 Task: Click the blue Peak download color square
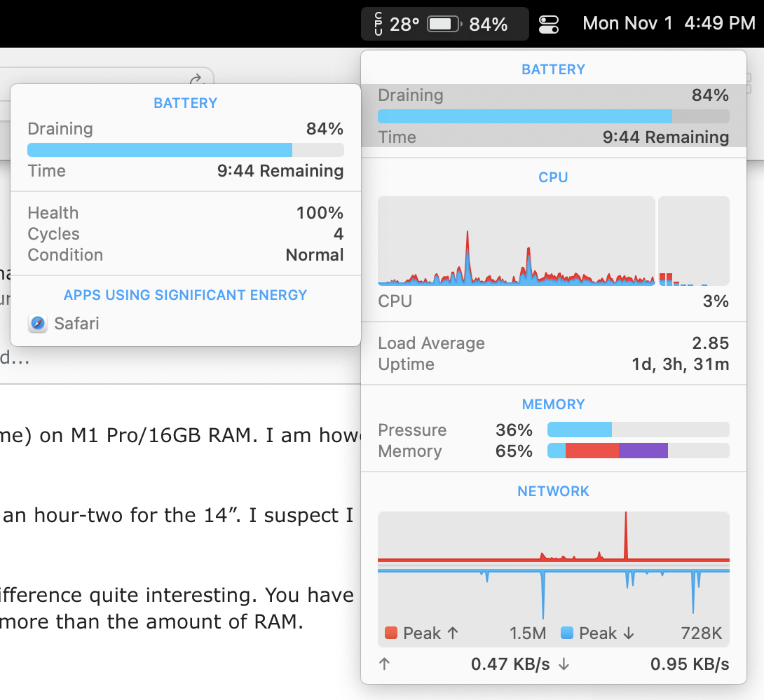[x=567, y=633]
